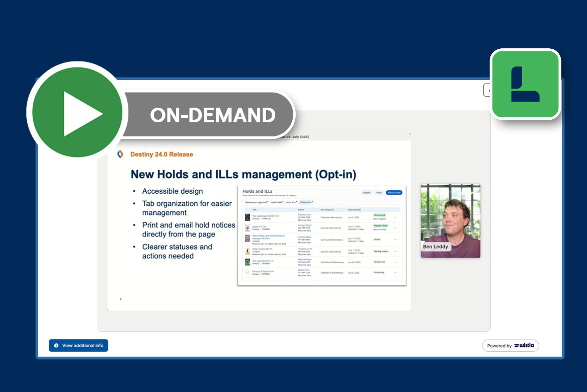The height and width of the screenshot is (392, 587).
Task: Click the Destiny flame logo on the slide
Action: [x=120, y=154]
